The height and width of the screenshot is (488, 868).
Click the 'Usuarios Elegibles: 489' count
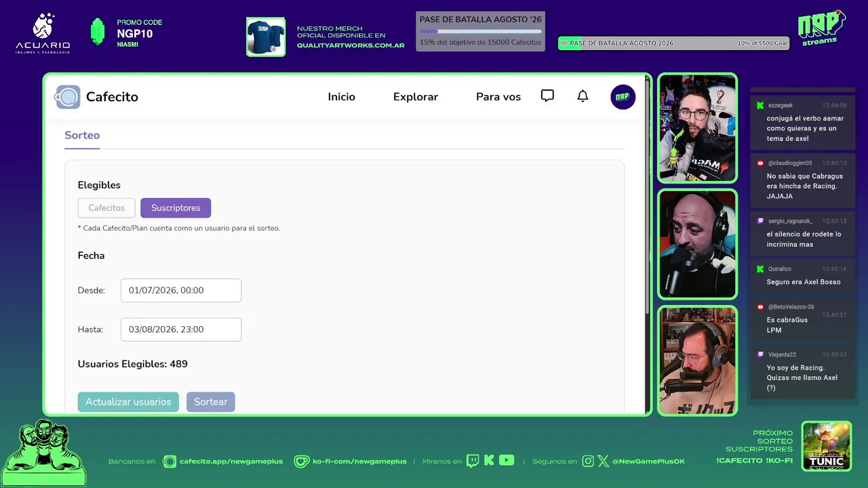[133, 364]
